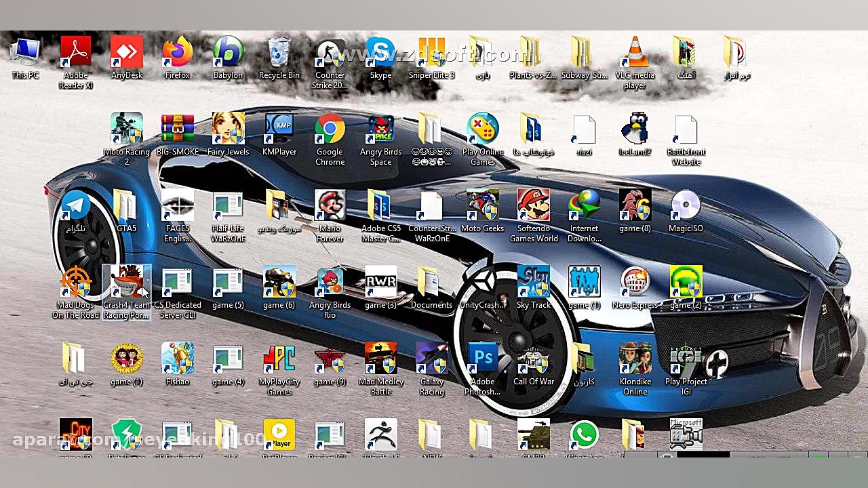Screen dimensions: 868x488
Task: Select the Fishao game icon
Action: [178, 365]
